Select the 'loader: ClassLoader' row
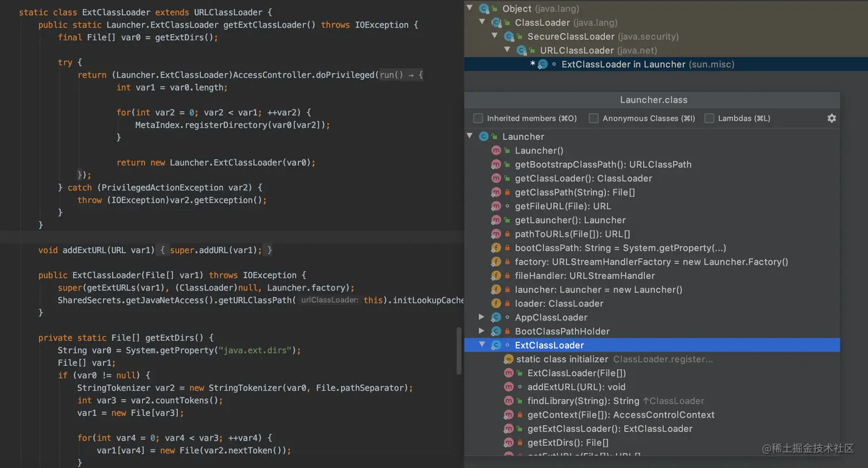This screenshot has height=468, width=868. click(652, 303)
